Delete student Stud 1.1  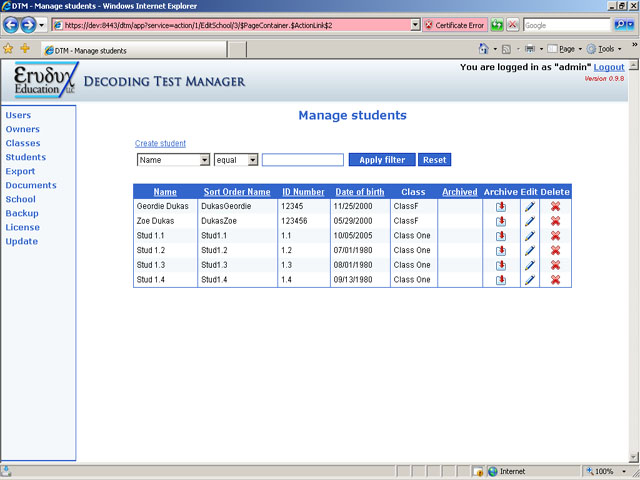point(555,236)
